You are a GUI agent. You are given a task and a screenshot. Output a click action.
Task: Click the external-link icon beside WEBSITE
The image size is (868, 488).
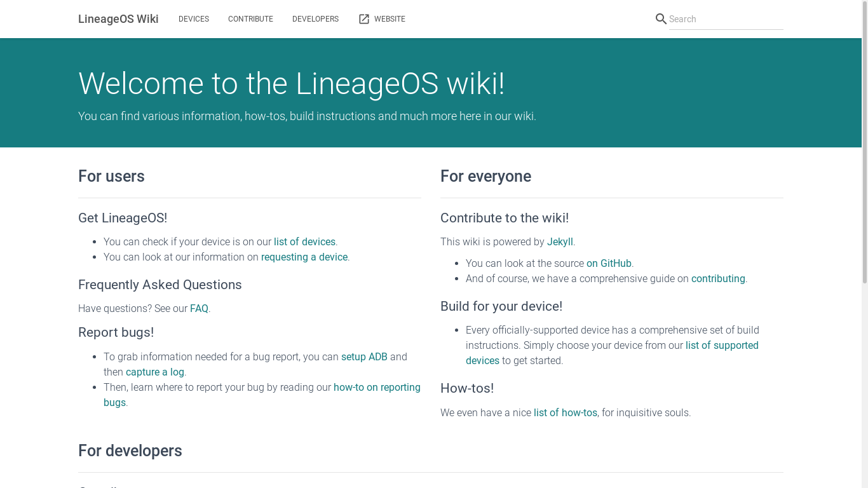tap(364, 19)
